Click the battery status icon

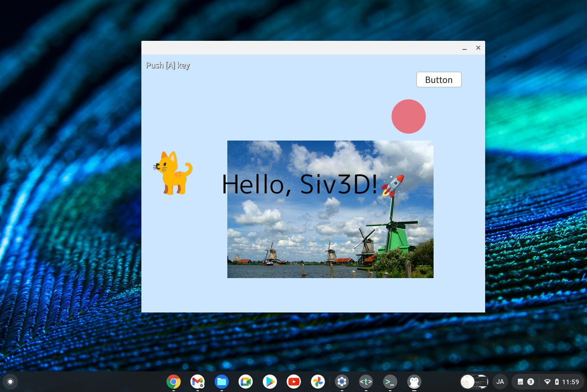tap(557, 382)
